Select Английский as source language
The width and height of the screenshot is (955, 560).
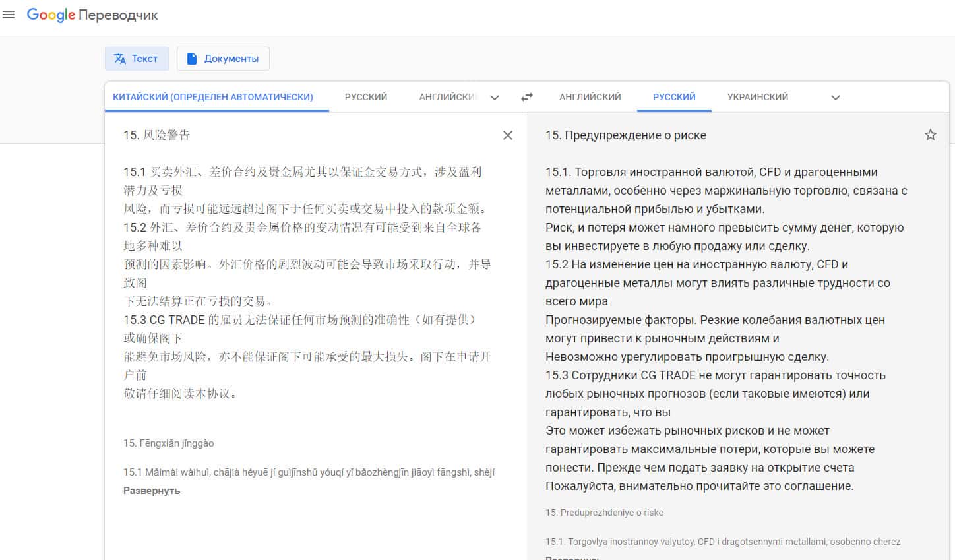point(447,97)
